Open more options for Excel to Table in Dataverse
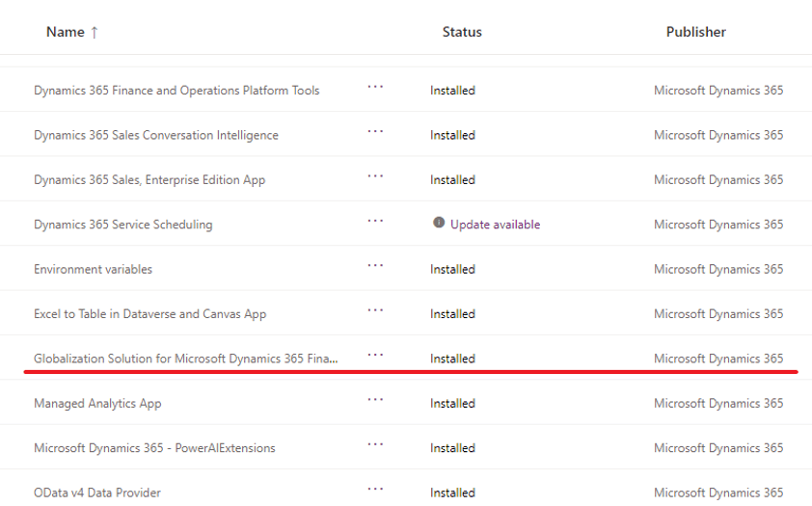This screenshot has width=812, height=506. pos(375,310)
